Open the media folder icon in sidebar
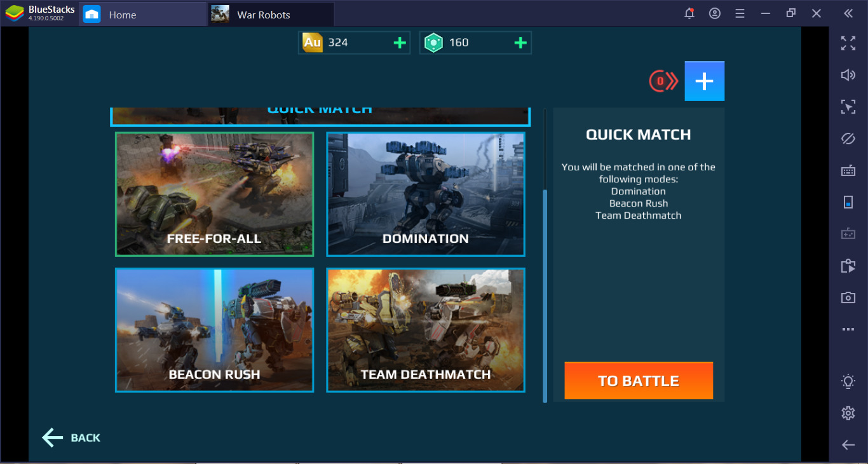The width and height of the screenshot is (868, 464). coord(848,266)
